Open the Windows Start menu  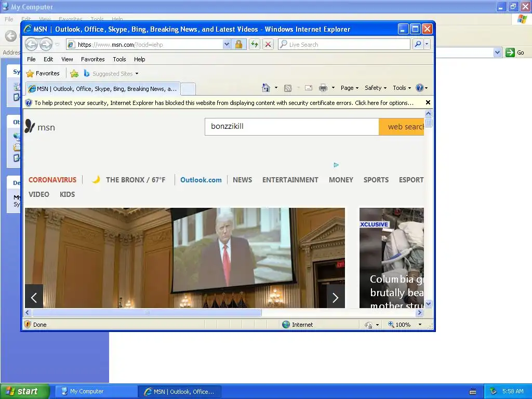pos(25,391)
